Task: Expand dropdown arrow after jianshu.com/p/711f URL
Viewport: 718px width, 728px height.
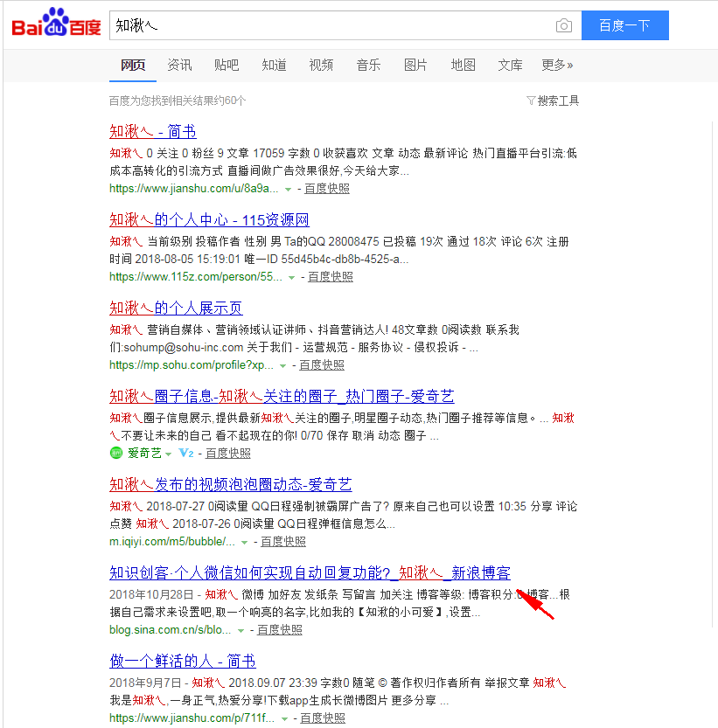Action: tap(284, 718)
